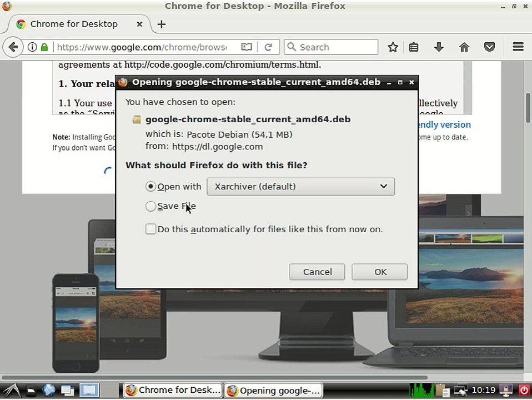This screenshot has height=400, width=532.
Task: Launch web browser globe icon in taskbar
Action: (49, 390)
